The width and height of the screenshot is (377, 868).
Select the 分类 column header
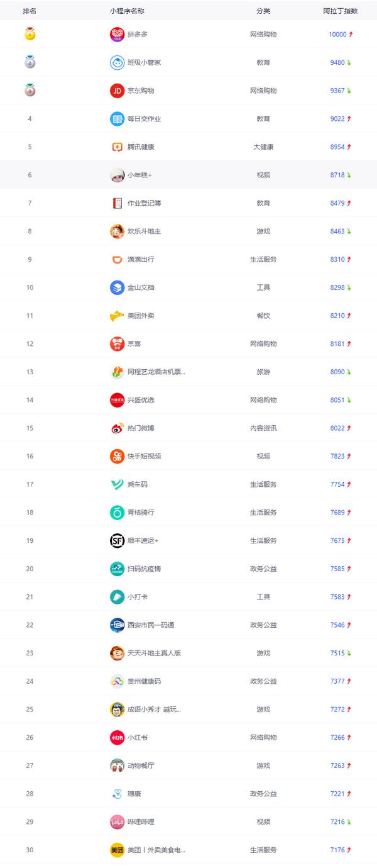click(x=263, y=11)
